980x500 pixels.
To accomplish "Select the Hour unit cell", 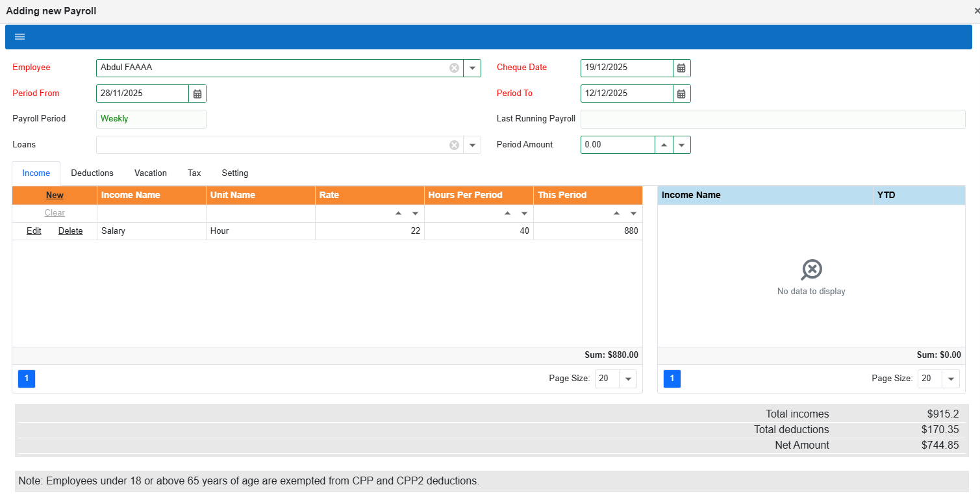I will (x=260, y=231).
